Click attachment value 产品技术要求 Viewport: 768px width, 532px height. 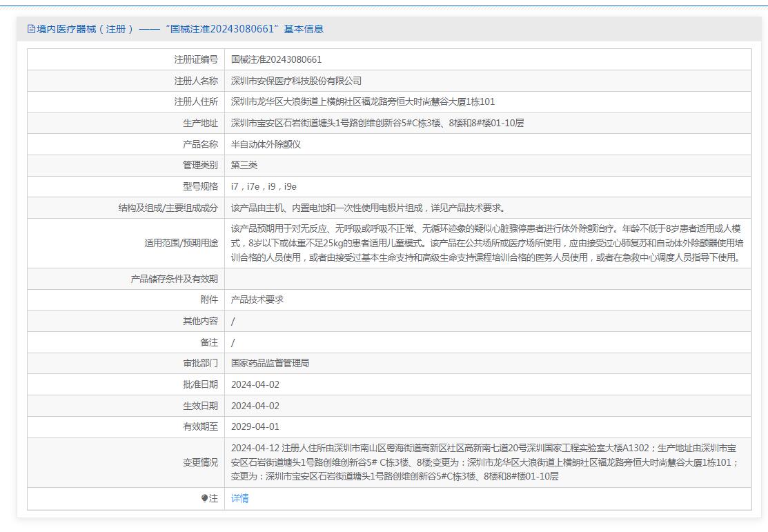[257, 299]
